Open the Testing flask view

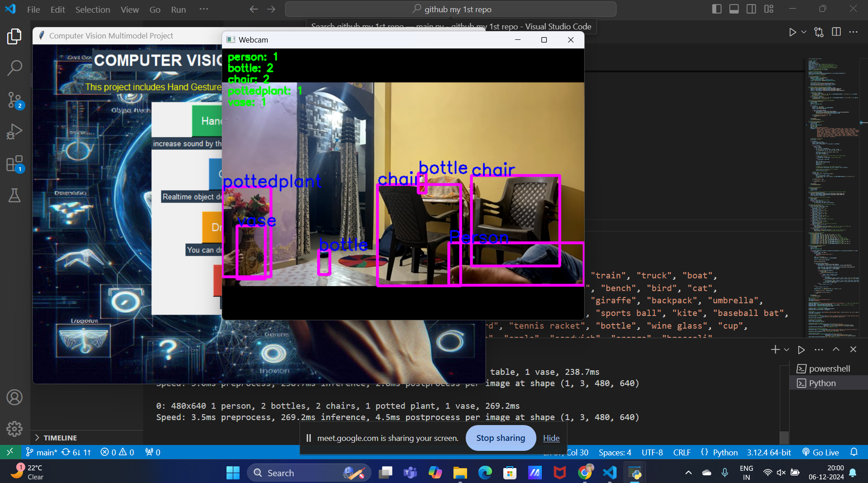click(14, 196)
